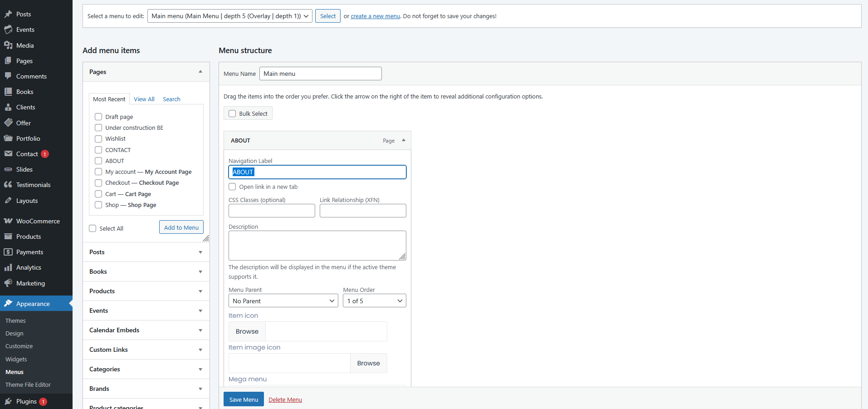
Task: Open the Menu Parent dropdown
Action: (x=283, y=301)
